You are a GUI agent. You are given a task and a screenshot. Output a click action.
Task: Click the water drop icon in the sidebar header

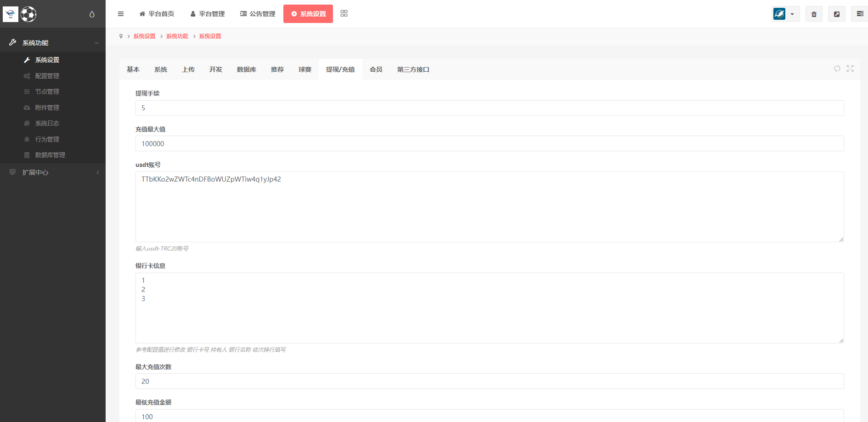tap(91, 14)
